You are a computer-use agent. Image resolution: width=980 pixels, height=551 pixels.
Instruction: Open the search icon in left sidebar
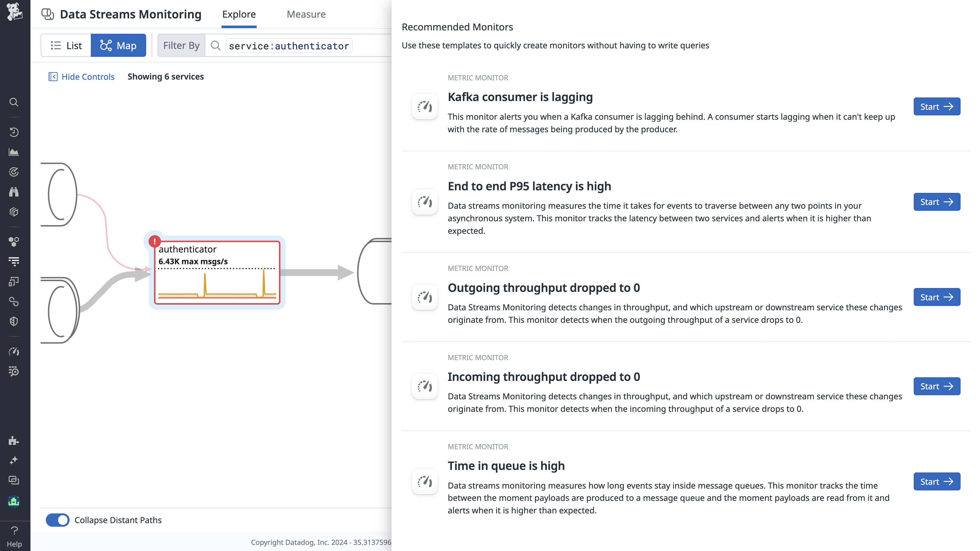[x=14, y=102]
